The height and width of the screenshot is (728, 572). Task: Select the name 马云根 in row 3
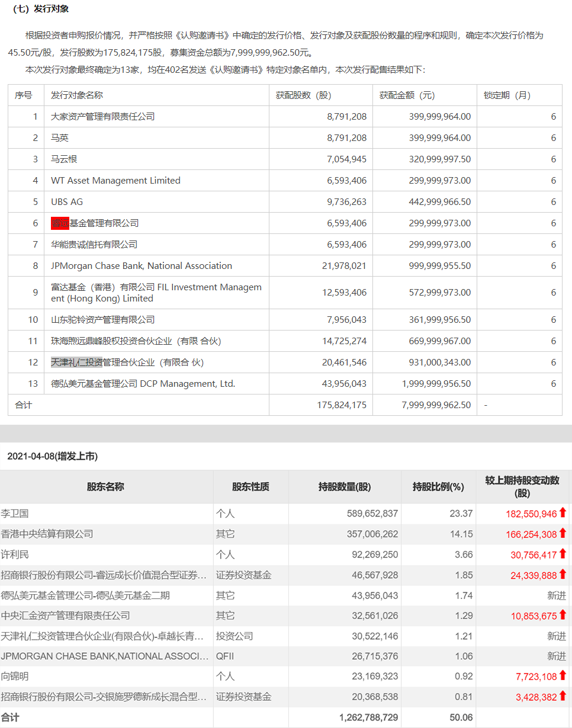click(x=64, y=159)
